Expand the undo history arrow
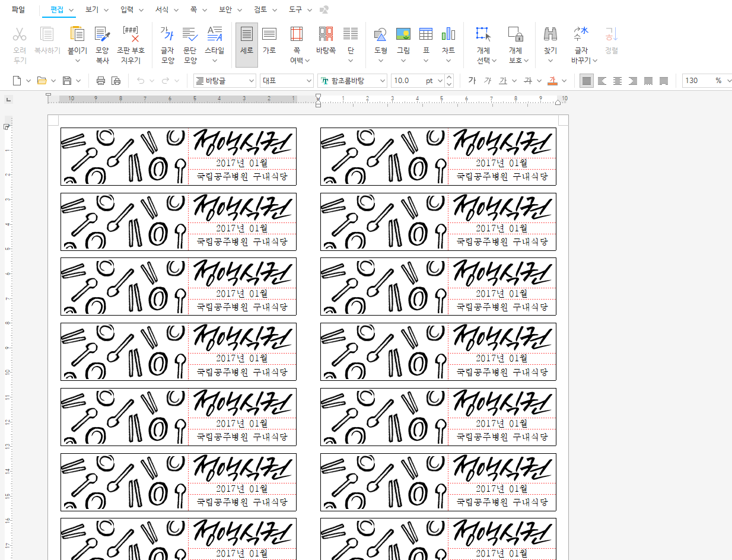 [x=152, y=81]
